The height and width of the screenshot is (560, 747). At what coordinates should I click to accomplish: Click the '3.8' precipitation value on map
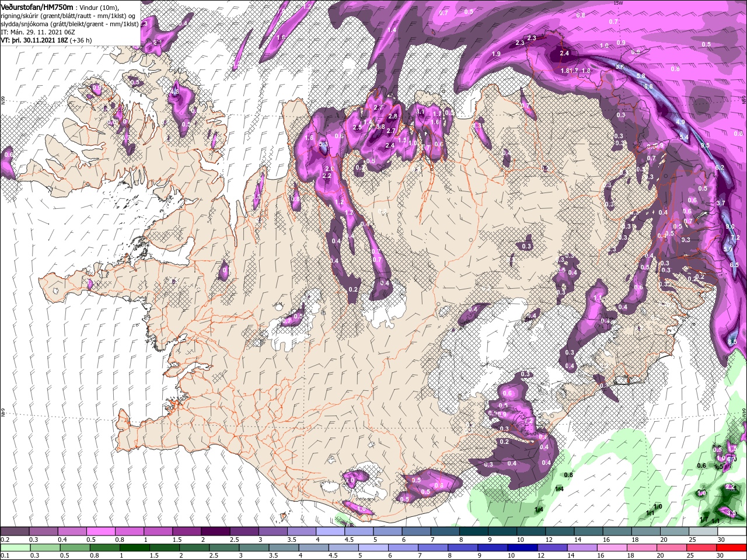pos(381,127)
